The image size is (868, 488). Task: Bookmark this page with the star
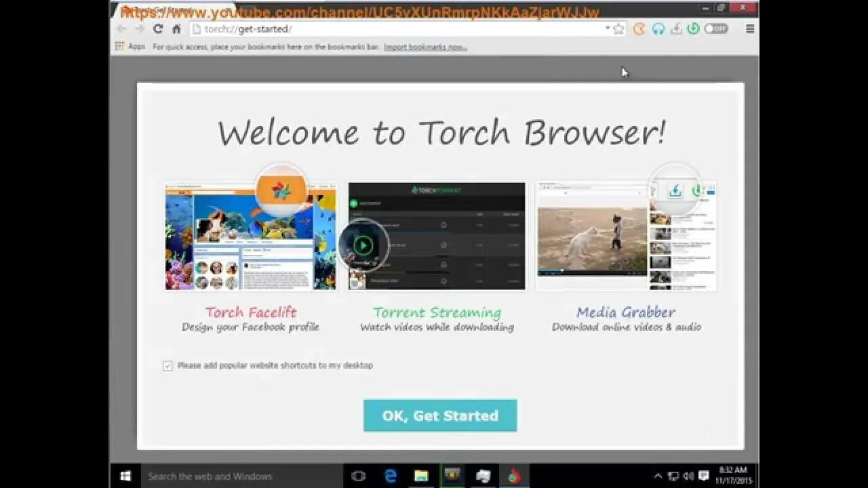[x=618, y=29]
